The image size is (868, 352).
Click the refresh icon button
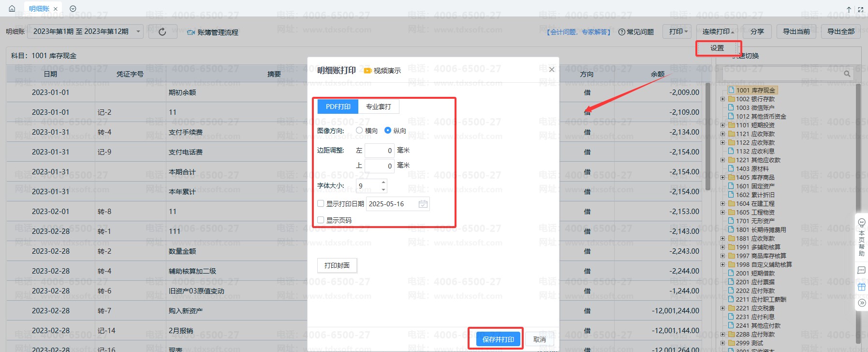click(x=162, y=32)
